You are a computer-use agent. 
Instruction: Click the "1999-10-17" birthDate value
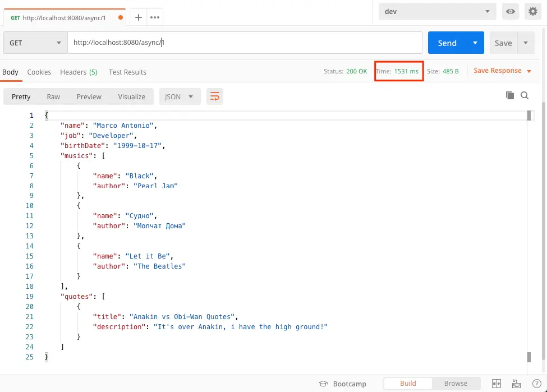tap(137, 146)
